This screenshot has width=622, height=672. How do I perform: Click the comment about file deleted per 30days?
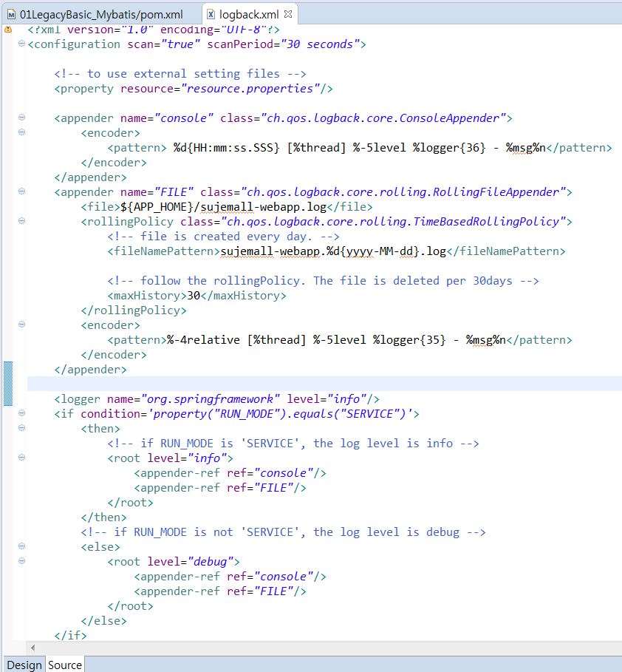click(x=323, y=281)
